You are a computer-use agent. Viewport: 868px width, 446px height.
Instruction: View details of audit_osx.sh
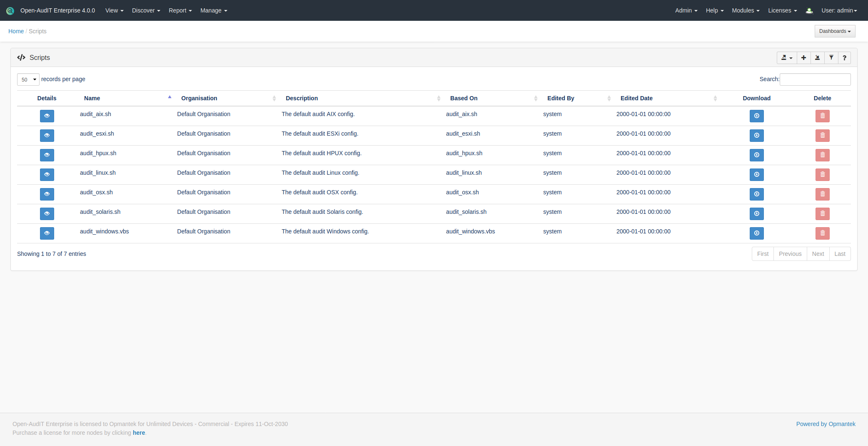(47, 194)
